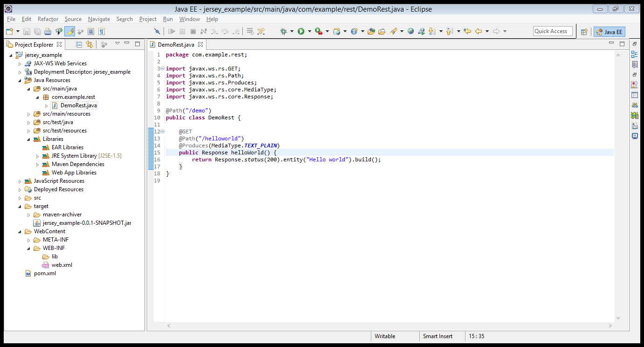Open the Window menu
Image resolution: width=644 pixels, height=347 pixels.
[190, 19]
